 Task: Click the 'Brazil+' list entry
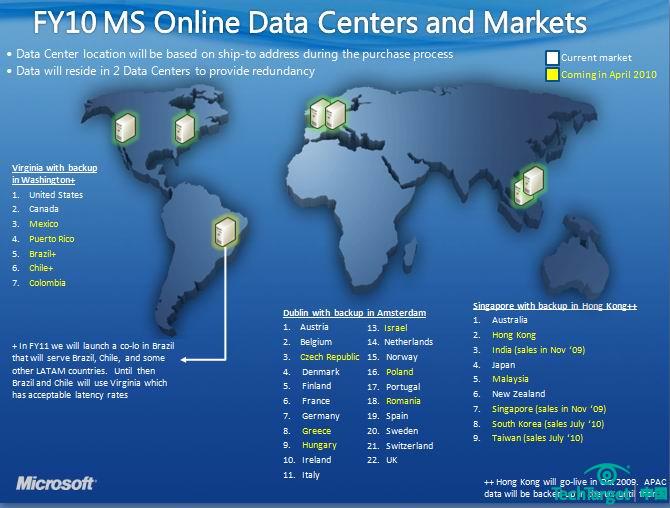(x=42, y=254)
